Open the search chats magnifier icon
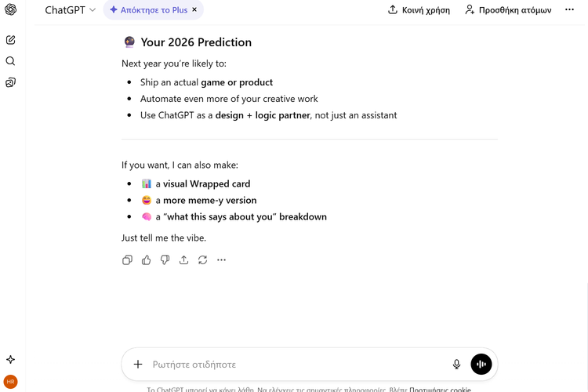 10,61
